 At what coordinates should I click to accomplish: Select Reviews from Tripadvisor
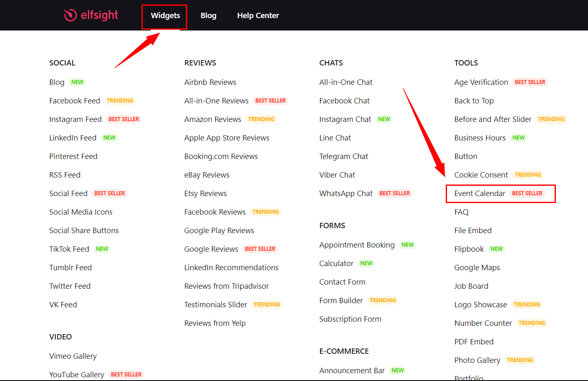[x=226, y=286]
